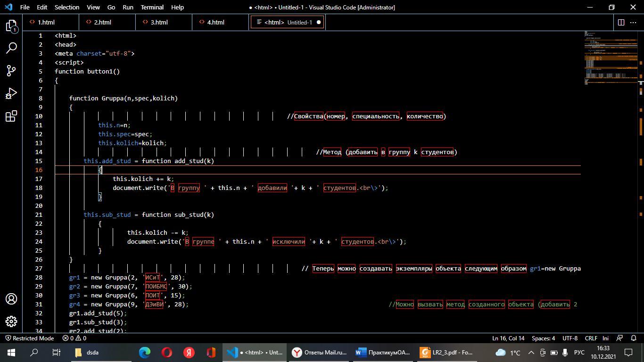Open the Selection menu

tap(67, 7)
